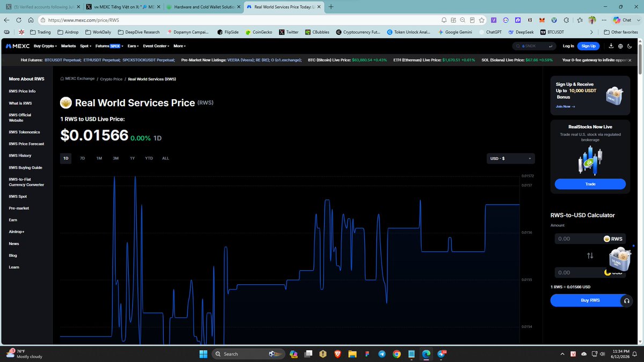Open RWS Price Forecast sidebar link
Viewport: 644px width, 362px height.
(x=26, y=144)
